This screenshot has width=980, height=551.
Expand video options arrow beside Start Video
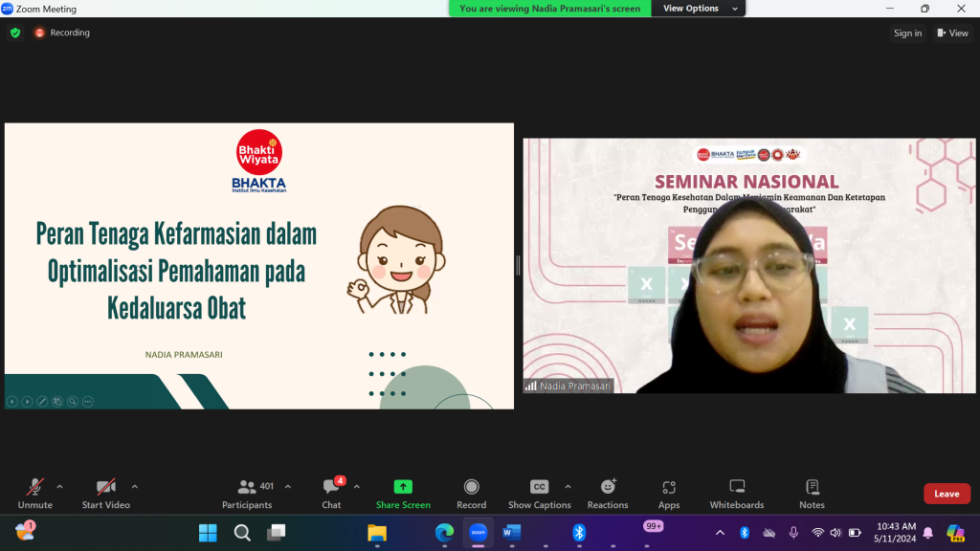coord(134,486)
